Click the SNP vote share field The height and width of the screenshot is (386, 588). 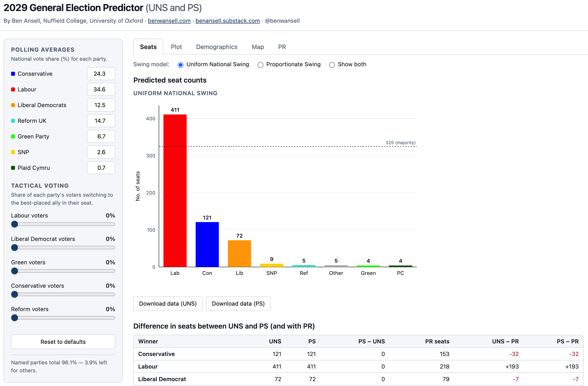pyautogui.click(x=101, y=152)
